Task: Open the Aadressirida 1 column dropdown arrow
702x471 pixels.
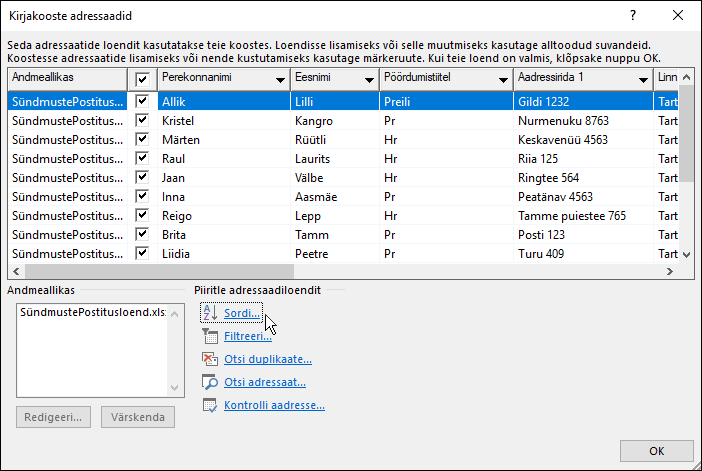Action: (643, 80)
